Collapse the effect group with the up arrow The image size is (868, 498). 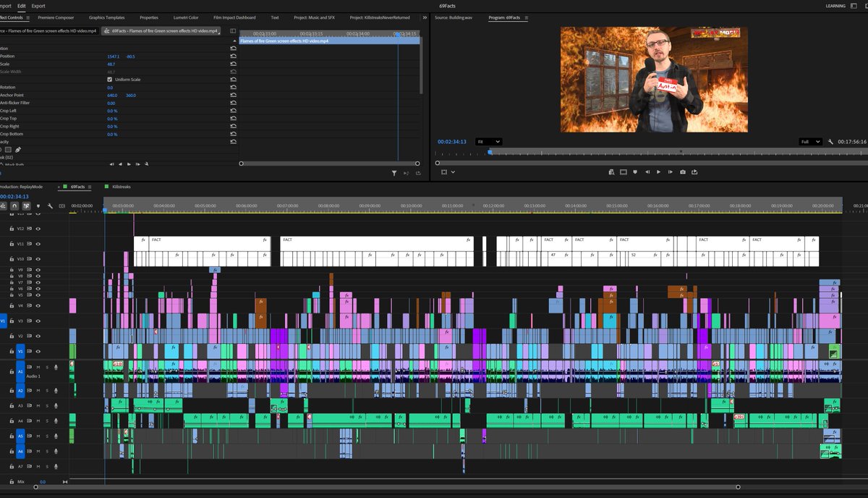coord(234,41)
